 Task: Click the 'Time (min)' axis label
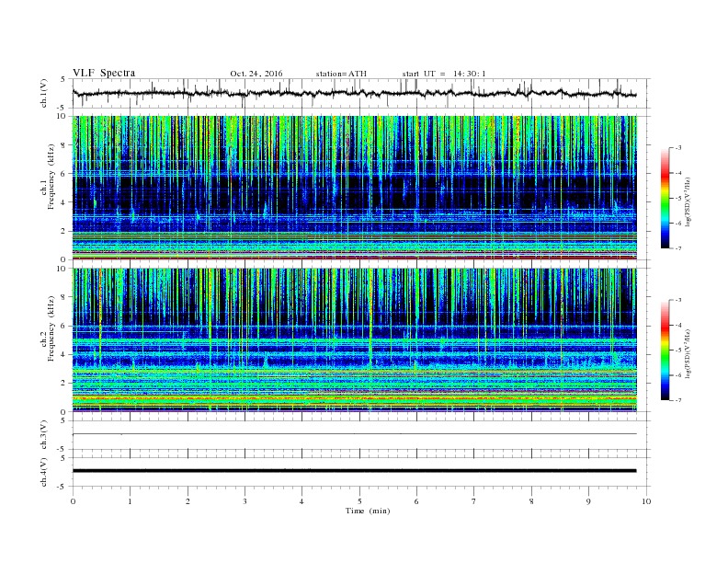[x=368, y=511]
